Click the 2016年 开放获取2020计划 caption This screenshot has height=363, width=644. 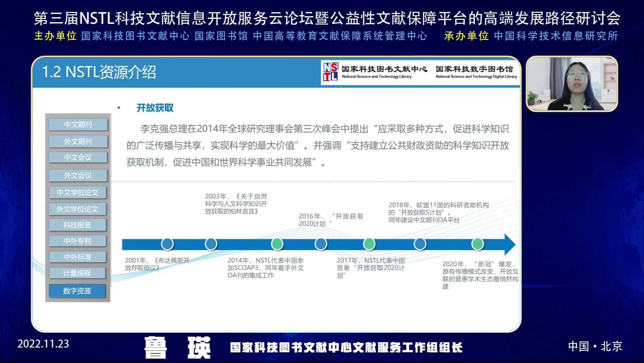[331, 220]
